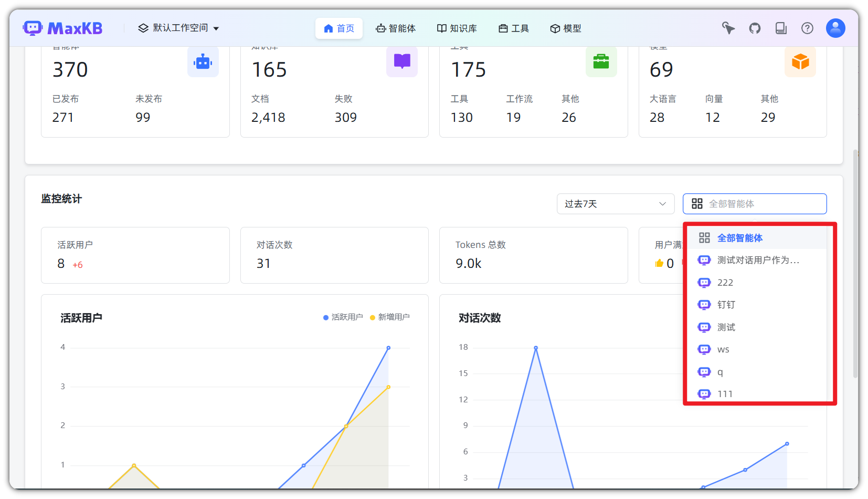Click the total agents number 370
This screenshot has height=499, width=868.
coord(70,69)
